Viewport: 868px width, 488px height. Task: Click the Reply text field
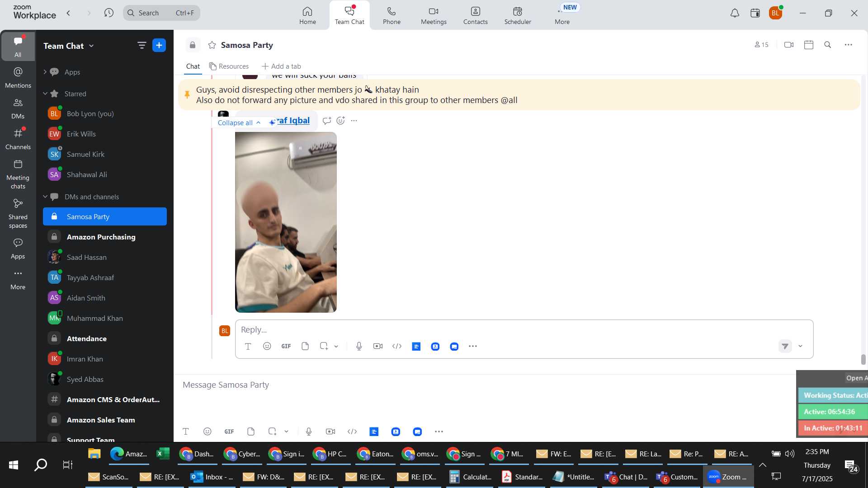pos(524,329)
